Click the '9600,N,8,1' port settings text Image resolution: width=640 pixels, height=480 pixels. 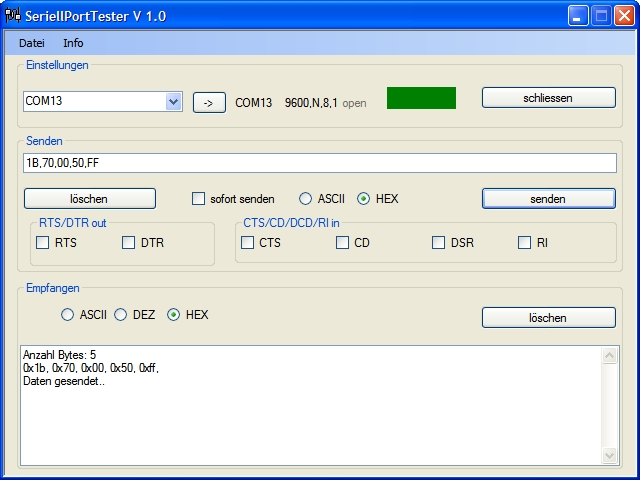pyautogui.click(x=311, y=103)
